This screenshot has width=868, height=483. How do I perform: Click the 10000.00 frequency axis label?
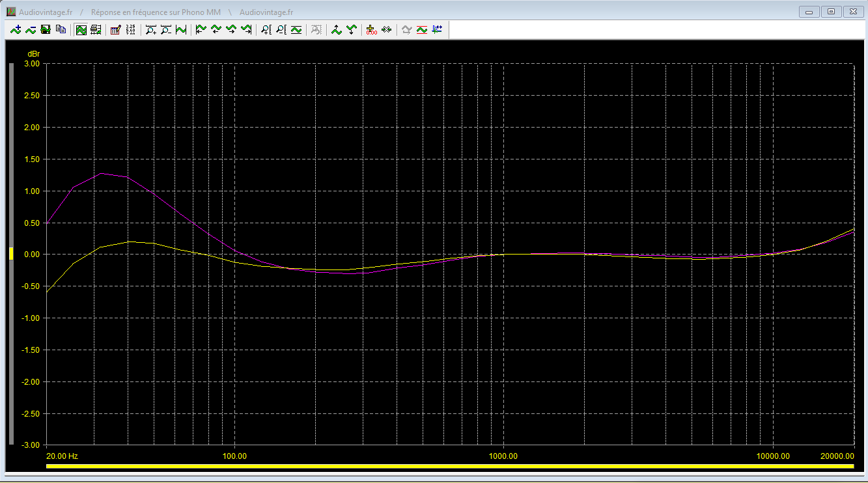(773, 456)
